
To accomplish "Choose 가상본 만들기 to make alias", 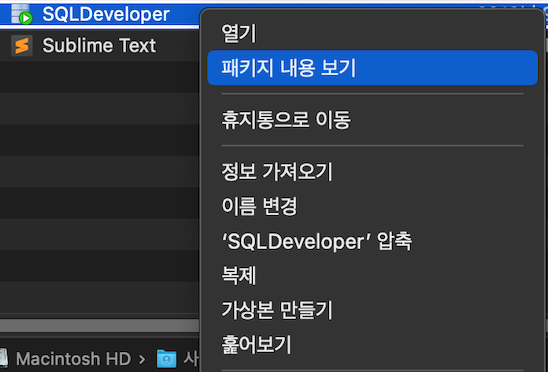I will pyautogui.click(x=372, y=310).
